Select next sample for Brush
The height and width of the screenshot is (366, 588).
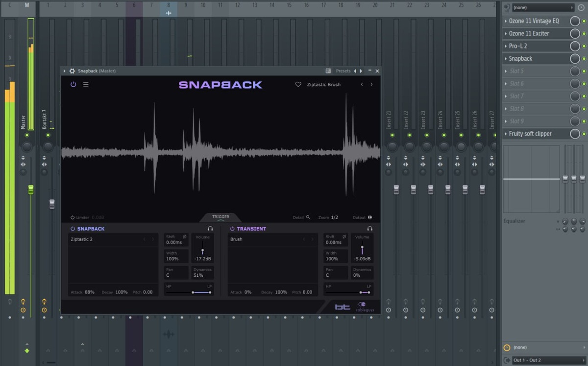(313, 239)
